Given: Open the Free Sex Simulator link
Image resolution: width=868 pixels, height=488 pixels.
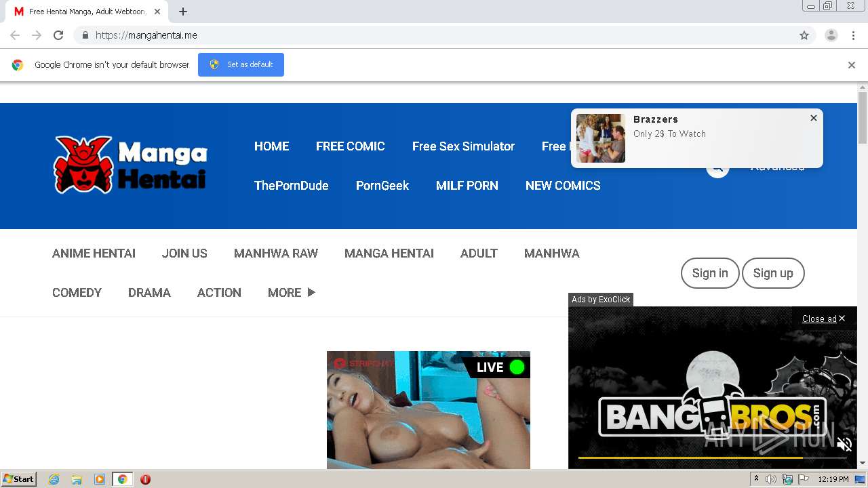Looking at the screenshot, I should (463, 146).
